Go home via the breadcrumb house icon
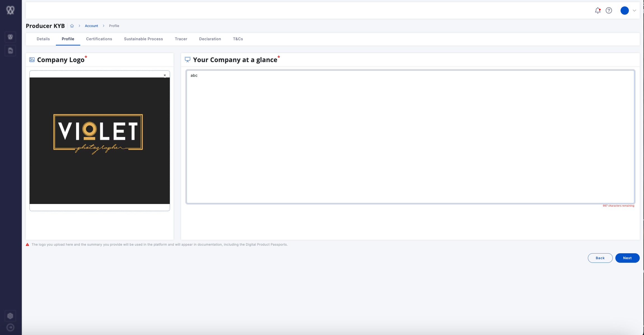The image size is (644, 335). pos(72,26)
